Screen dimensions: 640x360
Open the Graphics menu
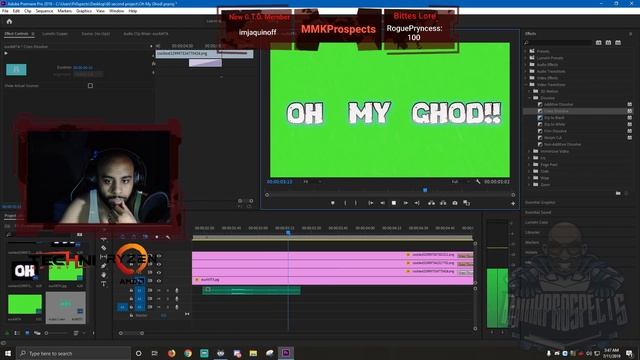[x=84, y=11]
